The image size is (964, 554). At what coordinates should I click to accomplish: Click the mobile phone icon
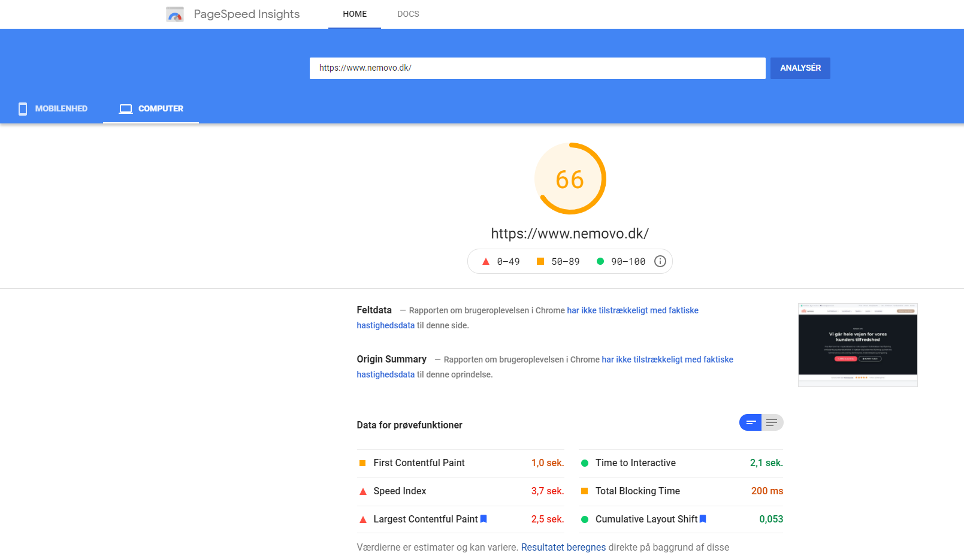[x=23, y=109]
